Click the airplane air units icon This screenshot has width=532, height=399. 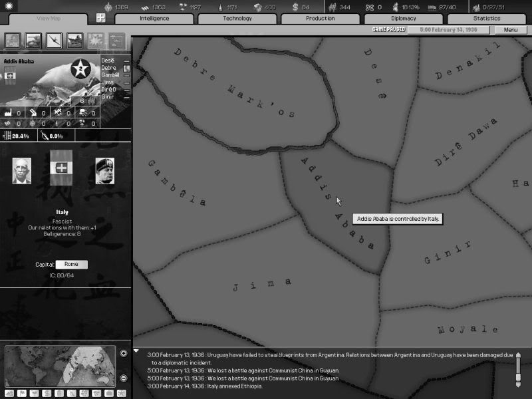click(54, 41)
